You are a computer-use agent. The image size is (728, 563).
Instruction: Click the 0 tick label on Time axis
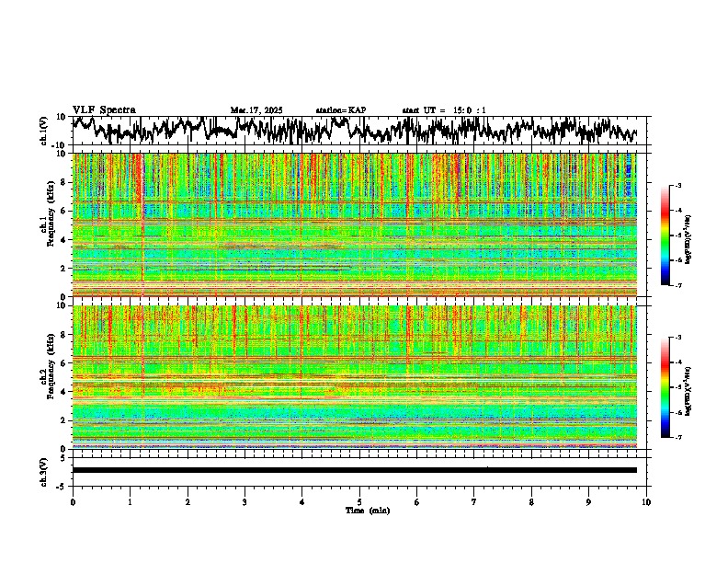73,502
